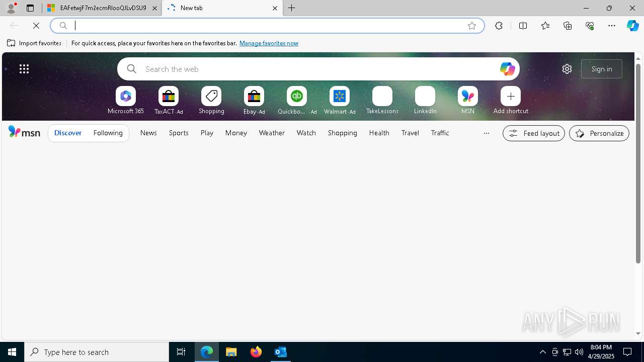Click the taskbar search box
Screen dimensions: 644x362
click(97, 352)
